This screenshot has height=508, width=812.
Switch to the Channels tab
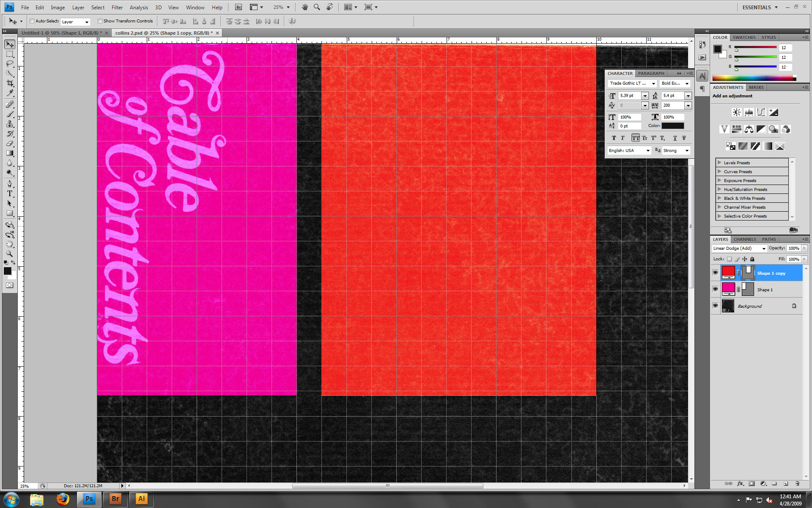tap(744, 239)
